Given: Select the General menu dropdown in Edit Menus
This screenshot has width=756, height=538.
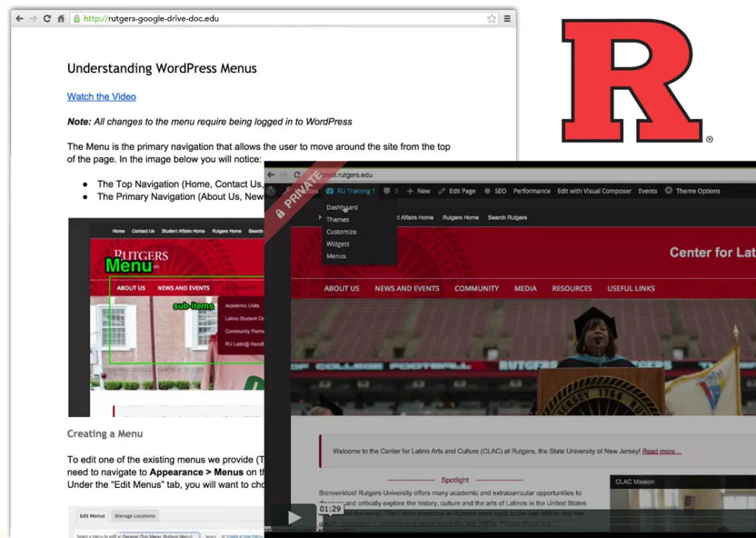Looking at the screenshot, I should [158, 536].
